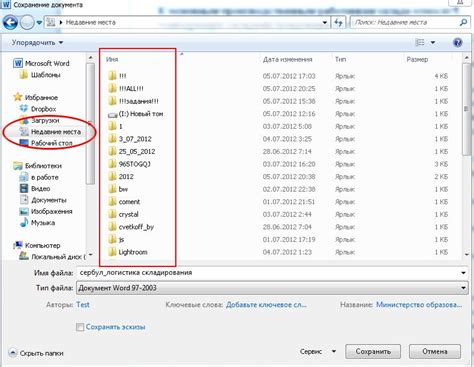This screenshot has height=367, width=474.
Task: Click the Сохранить button
Action: (373, 352)
